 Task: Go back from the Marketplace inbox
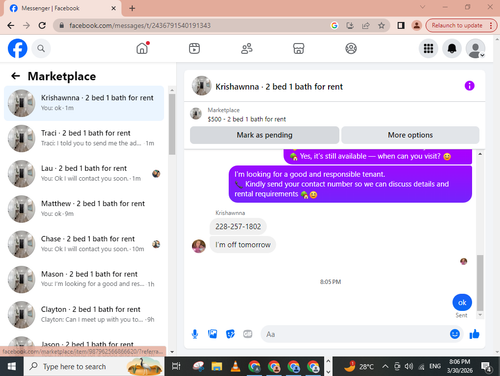pos(16,76)
